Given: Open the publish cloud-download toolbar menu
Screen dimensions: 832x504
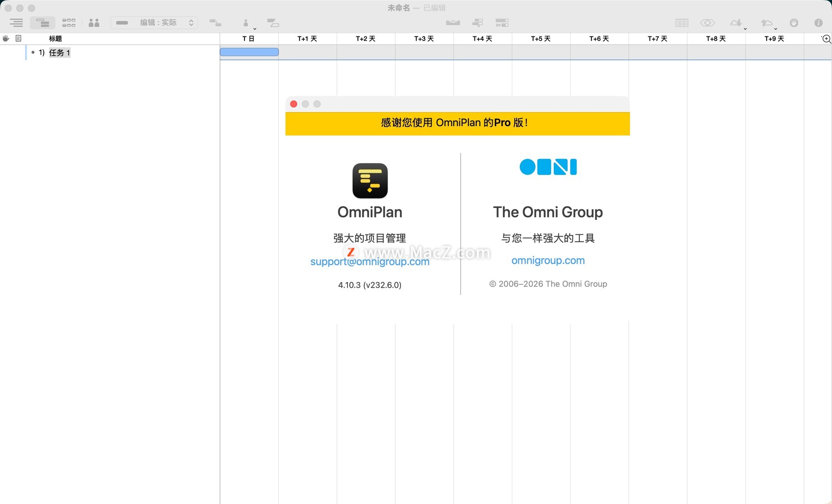Looking at the screenshot, I should 738,23.
